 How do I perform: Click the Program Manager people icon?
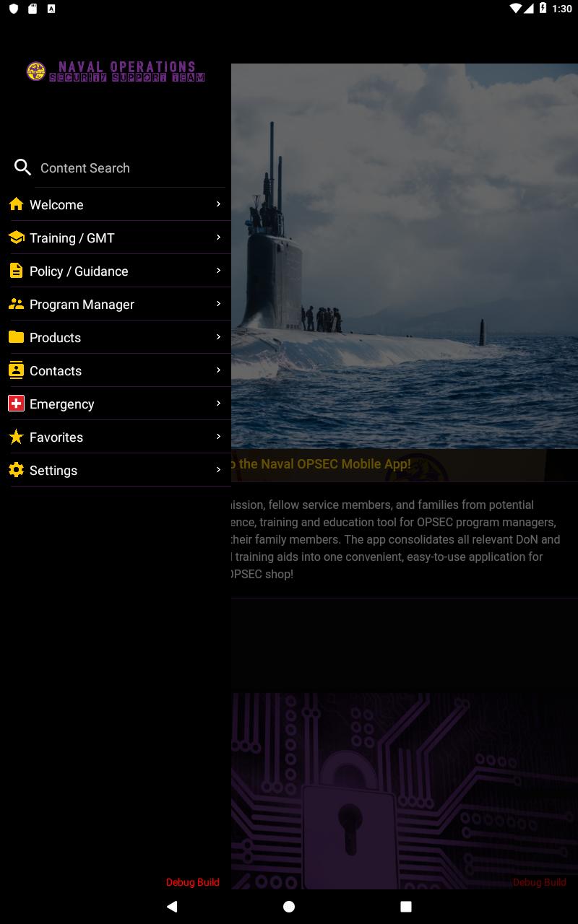[x=17, y=304]
